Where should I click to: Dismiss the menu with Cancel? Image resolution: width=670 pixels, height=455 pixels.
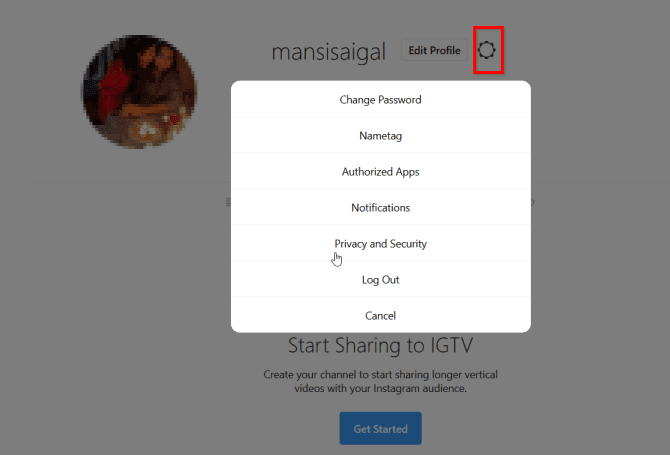(381, 316)
